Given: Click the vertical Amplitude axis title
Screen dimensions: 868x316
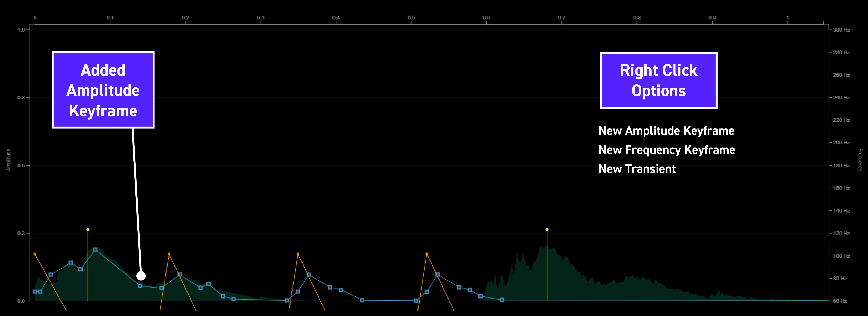Looking at the screenshot, I should click(9, 160).
